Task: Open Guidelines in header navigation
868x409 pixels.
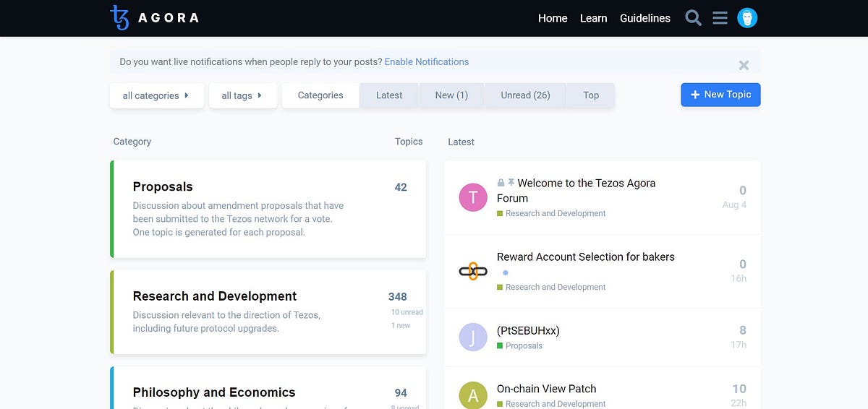Action: [645, 18]
